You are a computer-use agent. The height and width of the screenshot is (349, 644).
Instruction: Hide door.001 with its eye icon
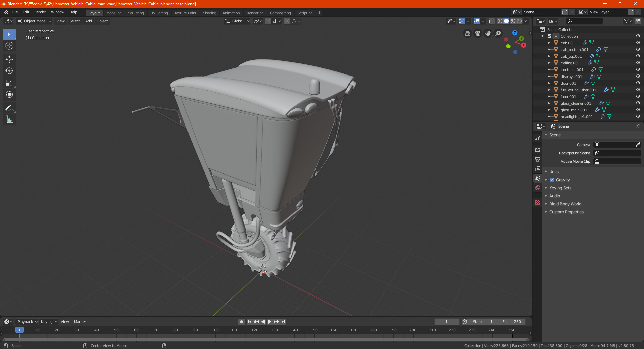pyautogui.click(x=638, y=83)
